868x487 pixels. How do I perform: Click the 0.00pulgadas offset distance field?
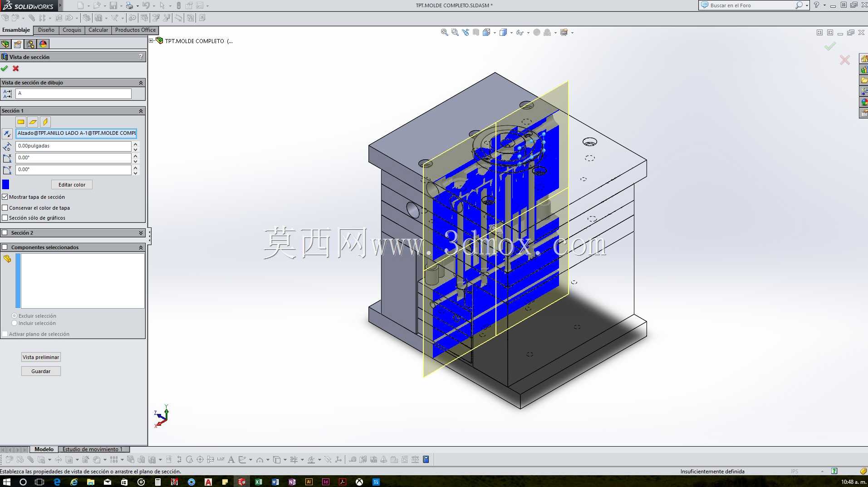point(74,146)
